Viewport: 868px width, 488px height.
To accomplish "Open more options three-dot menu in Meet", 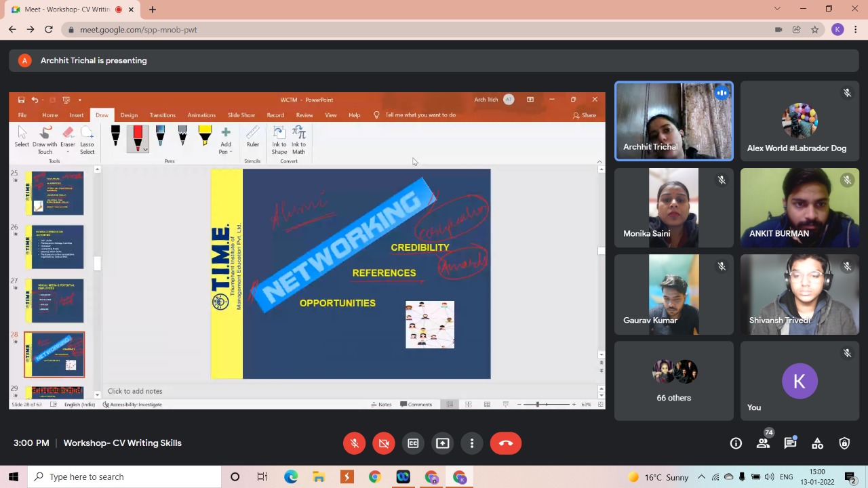I will click(472, 443).
